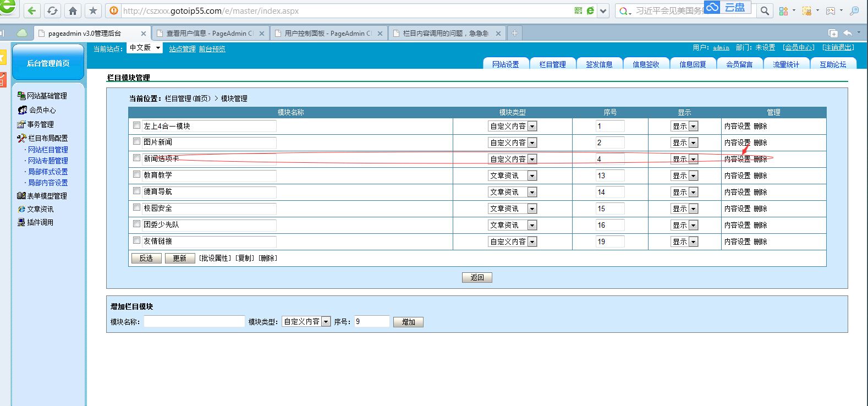
Task: Click 内容设置 link for 新闻选项卡
Action: point(737,159)
